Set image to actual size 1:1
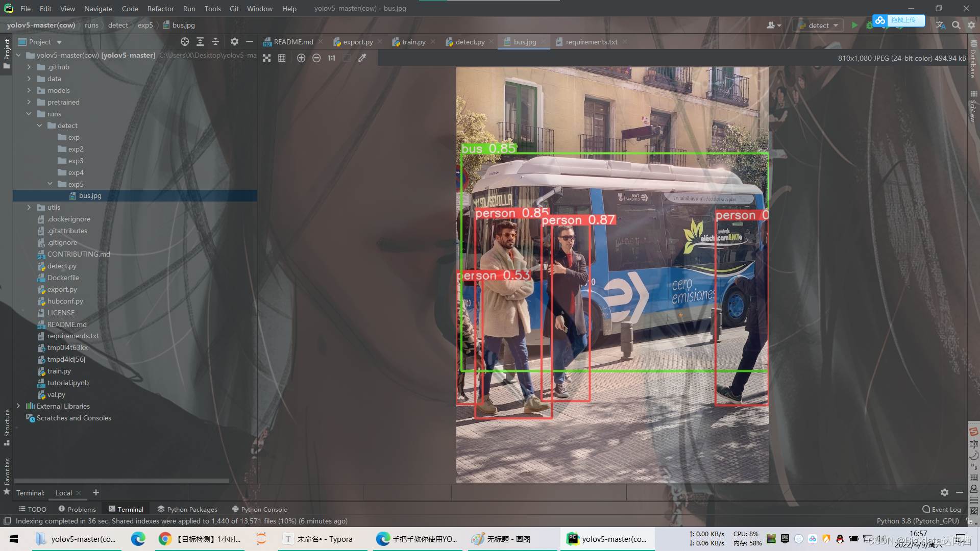 [x=332, y=58]
